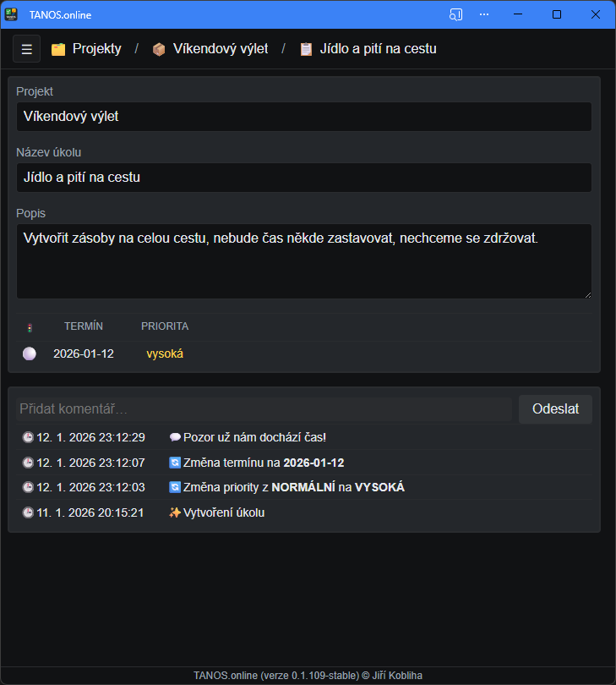Click the notepad icon beside Jídlo a pití na cestu
This screenshot has width=616, height=685.
(x=305, y=49)
